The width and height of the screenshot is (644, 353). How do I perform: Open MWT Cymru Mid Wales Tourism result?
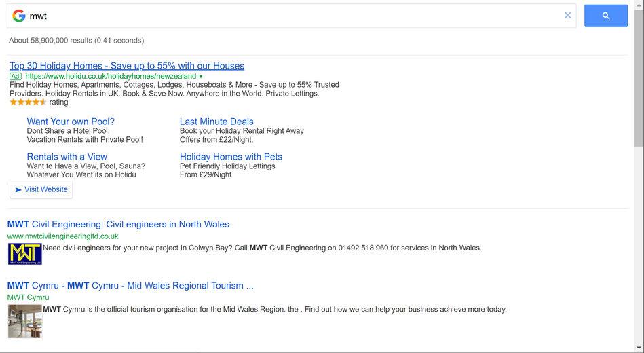coord(130,286)
